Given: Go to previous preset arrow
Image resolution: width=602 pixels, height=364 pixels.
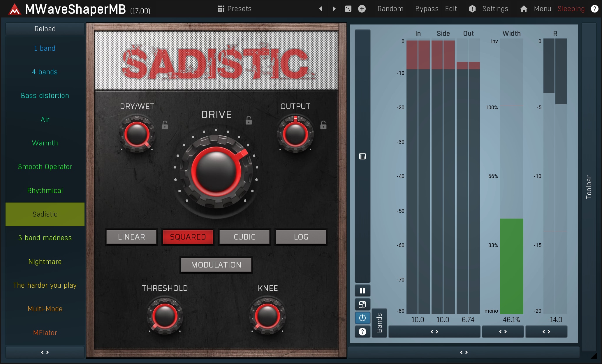Looking at the screenshot, I should 321,9.
